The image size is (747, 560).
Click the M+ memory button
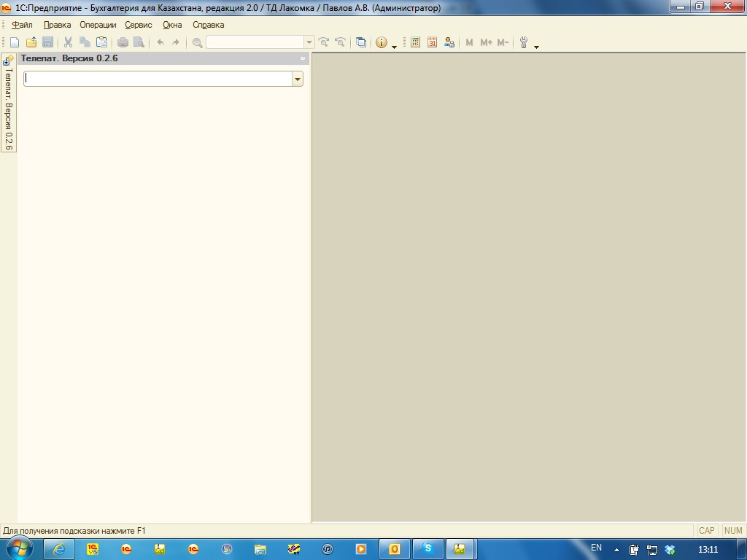point(486,42)
